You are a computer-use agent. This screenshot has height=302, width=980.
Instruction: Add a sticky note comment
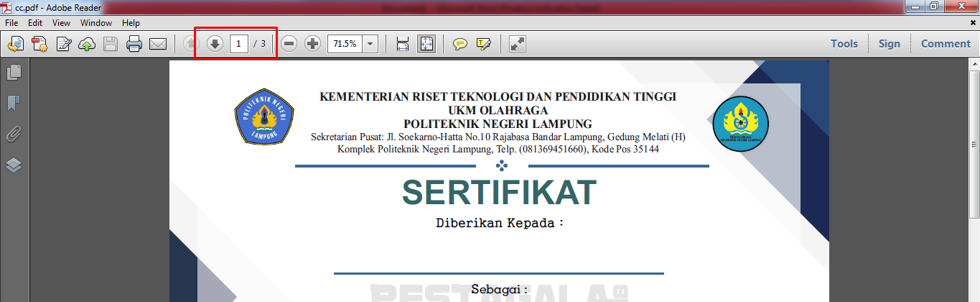click(x=460, y=44)
